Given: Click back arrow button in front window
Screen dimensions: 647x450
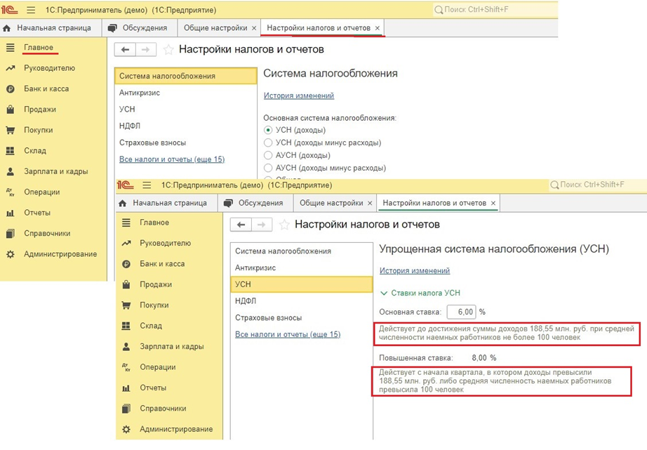Looking at the screenshot, I should [x=241, y=225].
